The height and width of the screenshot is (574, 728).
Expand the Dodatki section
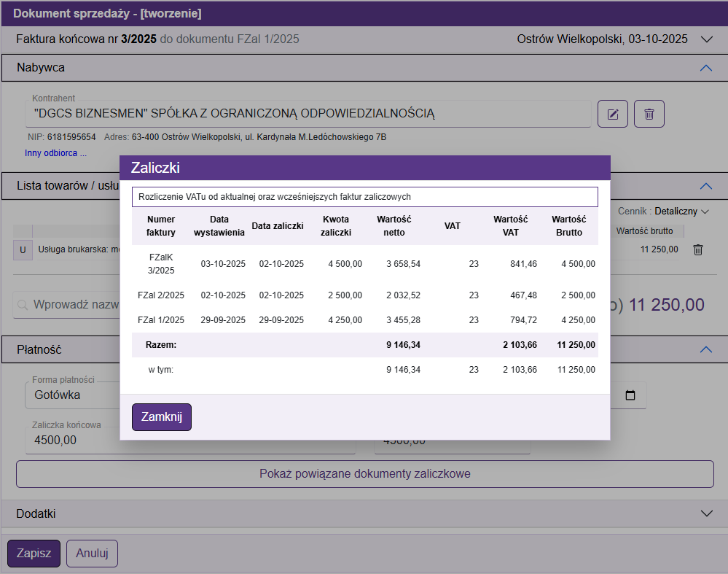pyautogui.click(x=705, y=513)
